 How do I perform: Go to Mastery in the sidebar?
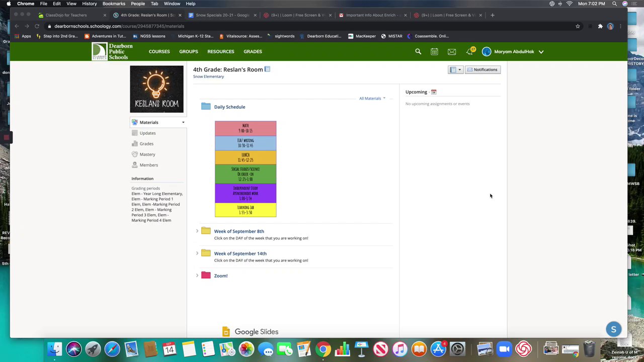pos(147,154)
